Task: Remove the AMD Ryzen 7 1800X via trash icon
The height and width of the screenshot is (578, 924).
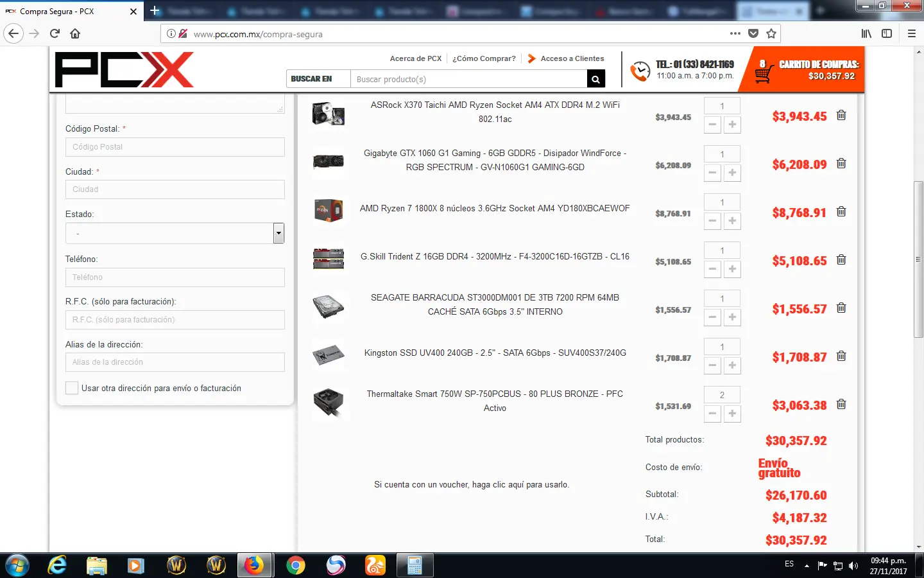Action: click(841, 212)
